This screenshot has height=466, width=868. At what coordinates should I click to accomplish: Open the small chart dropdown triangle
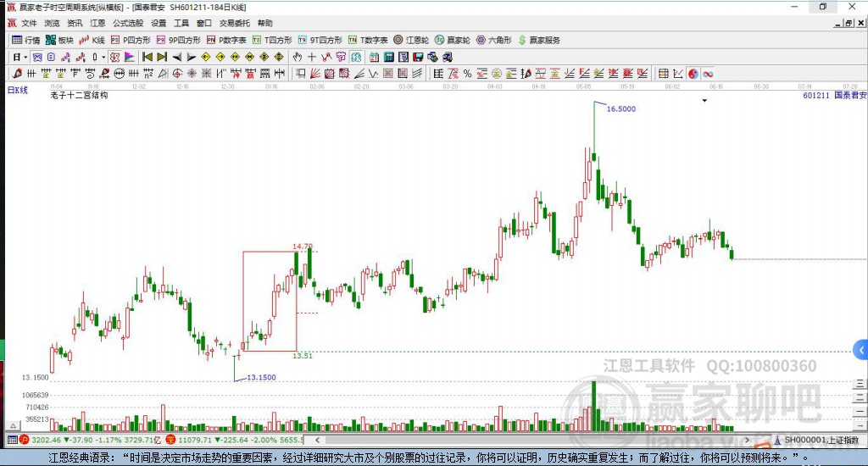704,101
